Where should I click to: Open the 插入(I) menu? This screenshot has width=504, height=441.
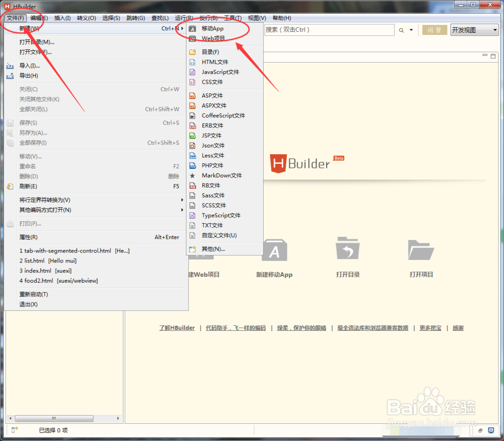62,18
